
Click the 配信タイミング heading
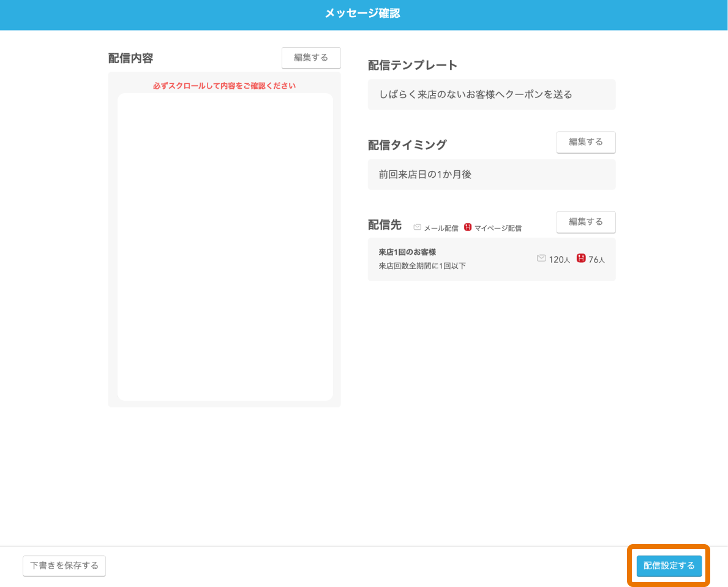[x=407, y=145]
